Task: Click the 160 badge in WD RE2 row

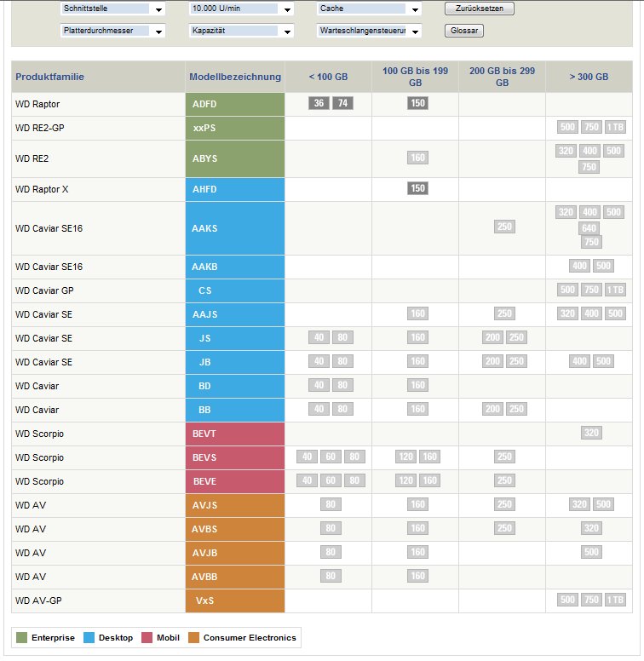Action: [417, 158]
